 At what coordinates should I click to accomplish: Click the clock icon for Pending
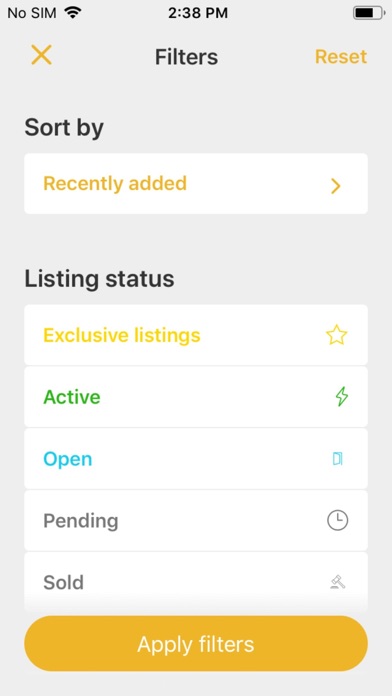(x=337, y=520)
